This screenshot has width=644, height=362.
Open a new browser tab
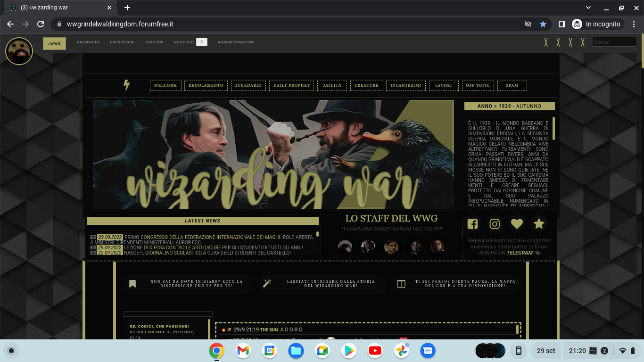127,8
